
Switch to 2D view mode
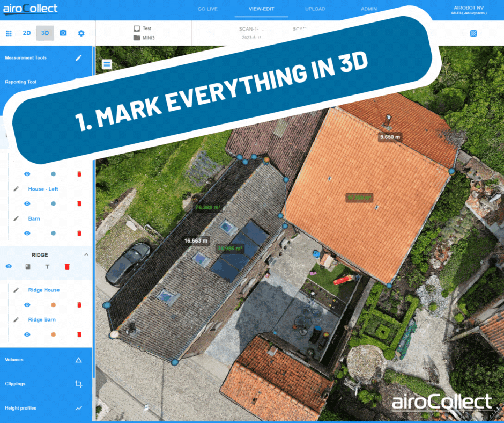coord(26,33)
